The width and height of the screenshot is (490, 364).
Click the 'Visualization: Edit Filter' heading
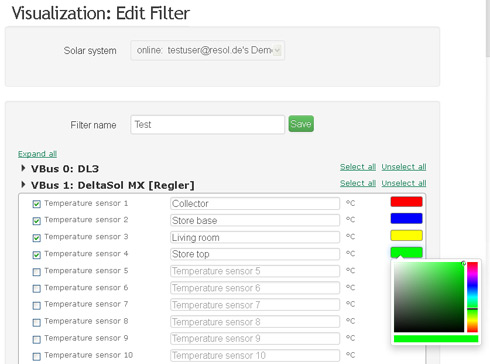click(101, 13)
